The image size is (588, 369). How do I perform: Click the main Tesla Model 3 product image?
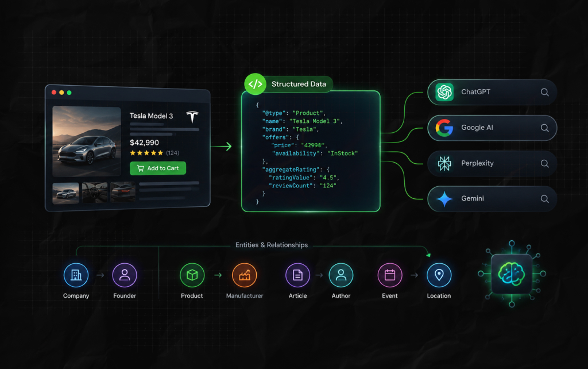tap(87, 141)
